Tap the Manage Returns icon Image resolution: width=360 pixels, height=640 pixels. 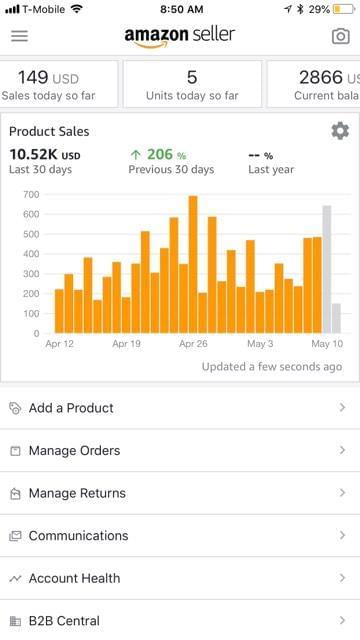click(15, 493)
